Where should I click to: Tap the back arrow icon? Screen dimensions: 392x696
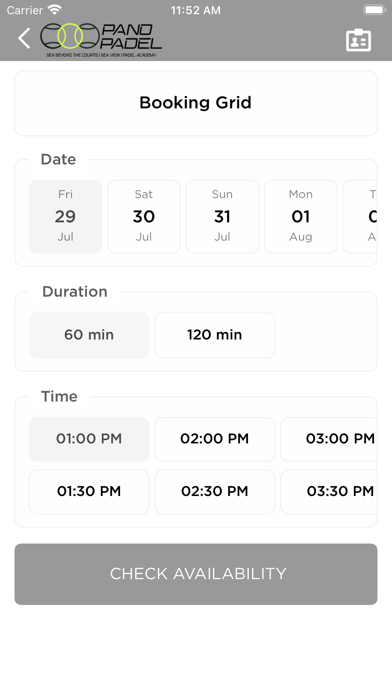(24, 38)
